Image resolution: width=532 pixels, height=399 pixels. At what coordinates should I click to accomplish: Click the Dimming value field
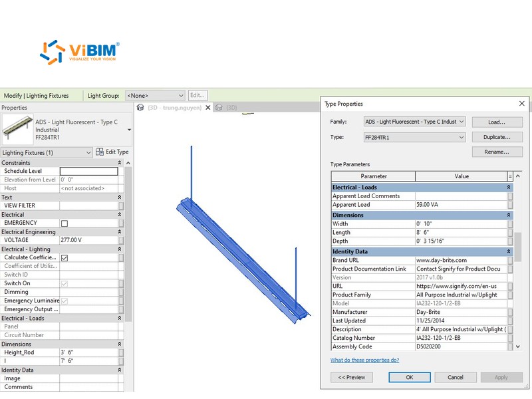(x=89, y=292)
